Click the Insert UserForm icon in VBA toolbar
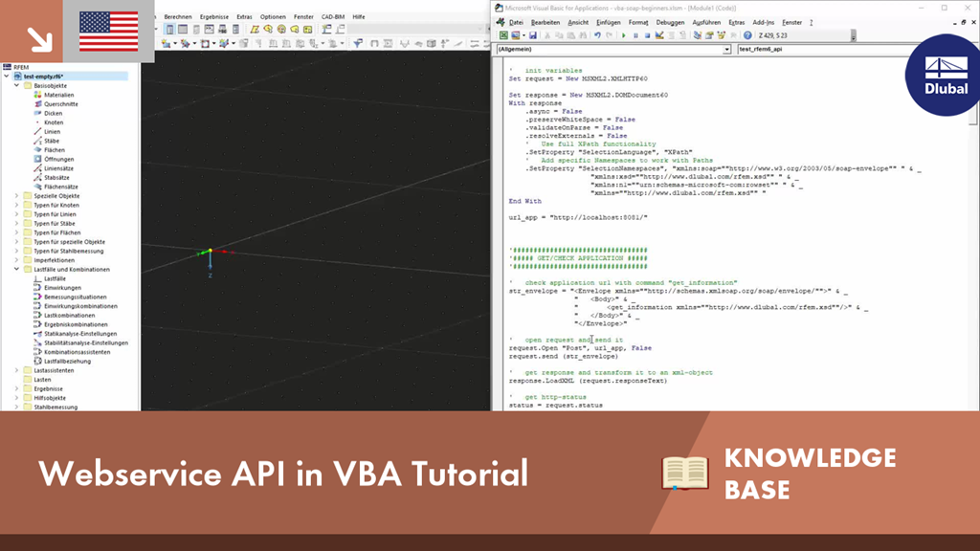980x551 pixels. click(516, 35)
